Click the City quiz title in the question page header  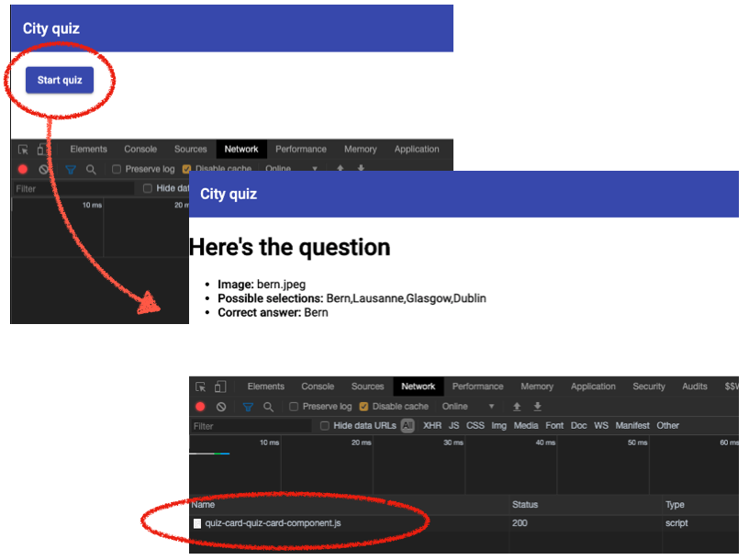[x=229, y=194]
